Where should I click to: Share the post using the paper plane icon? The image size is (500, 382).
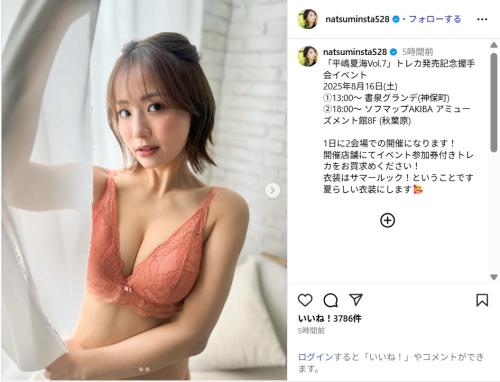point(356,300)
